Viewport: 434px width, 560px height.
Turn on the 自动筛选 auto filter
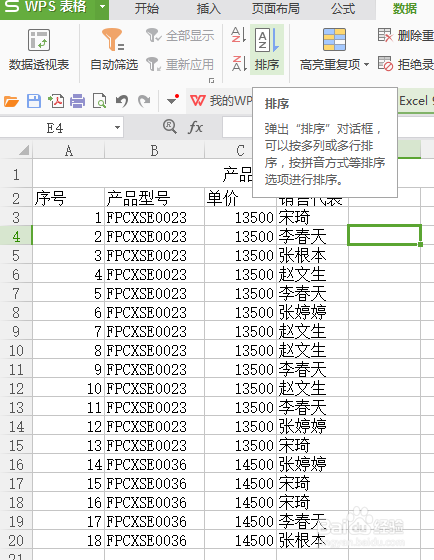pos(114,50)
